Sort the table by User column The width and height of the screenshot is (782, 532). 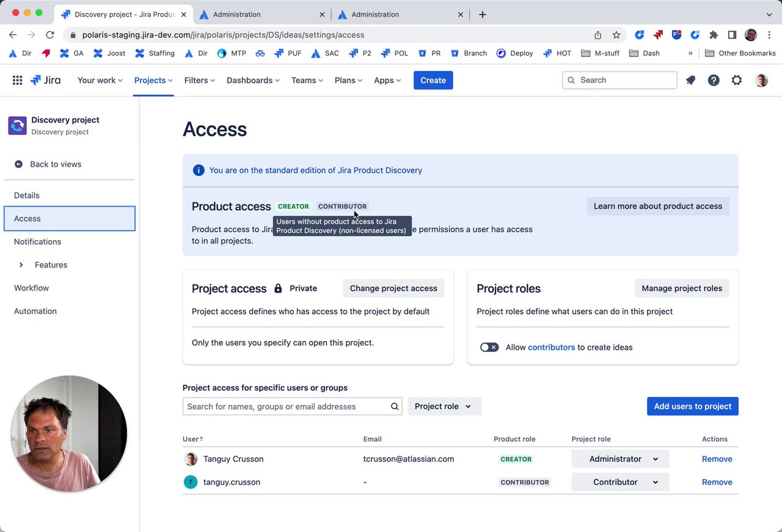tap(193, 439)
